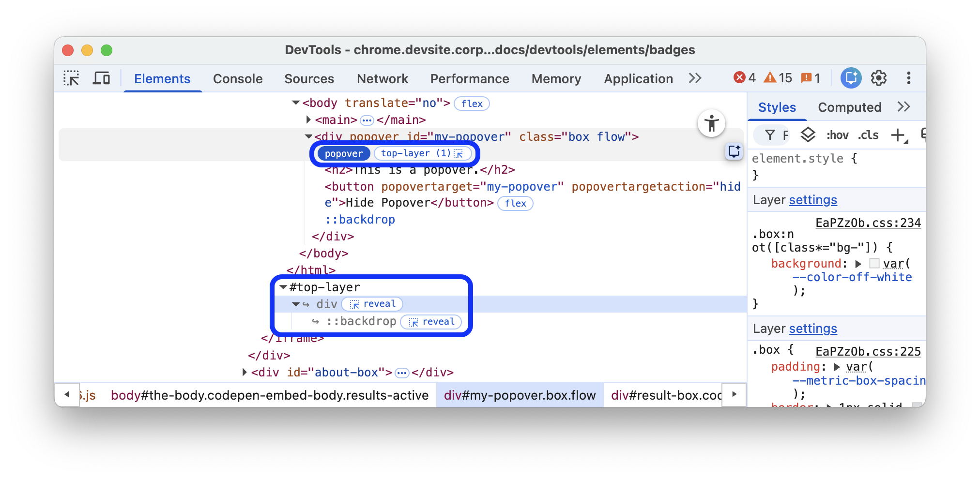Toggle the :hov pseudo-class editor

pyautogui.click(x=837, y=135)
